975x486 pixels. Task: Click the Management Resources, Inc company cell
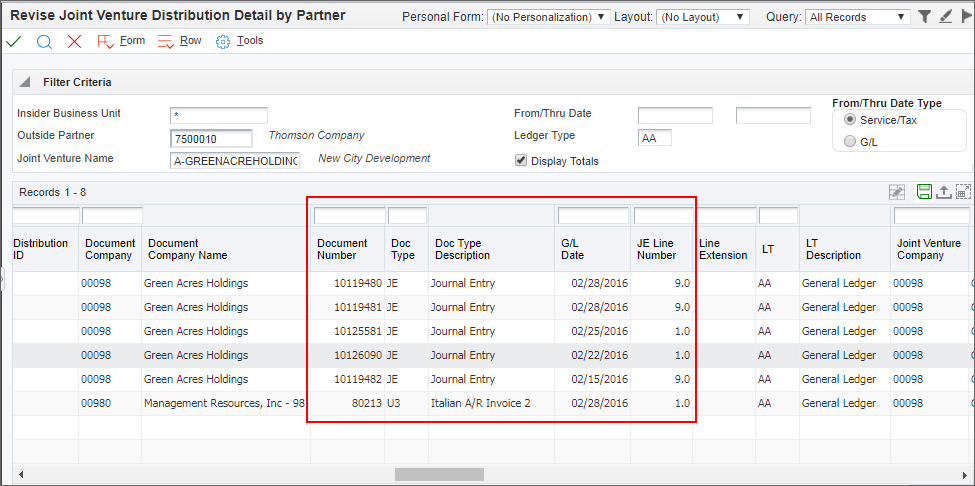(x=226, y=403)
